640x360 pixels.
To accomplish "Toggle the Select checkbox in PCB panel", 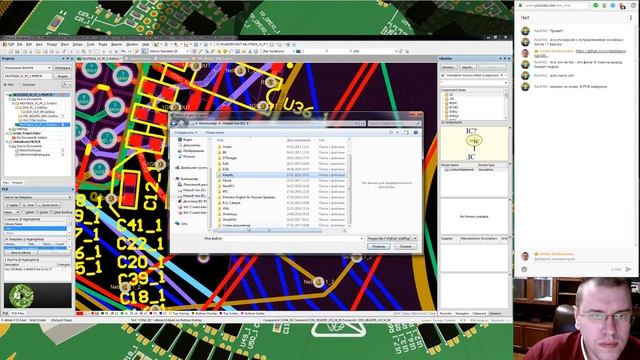I will (x=23, y=212).
